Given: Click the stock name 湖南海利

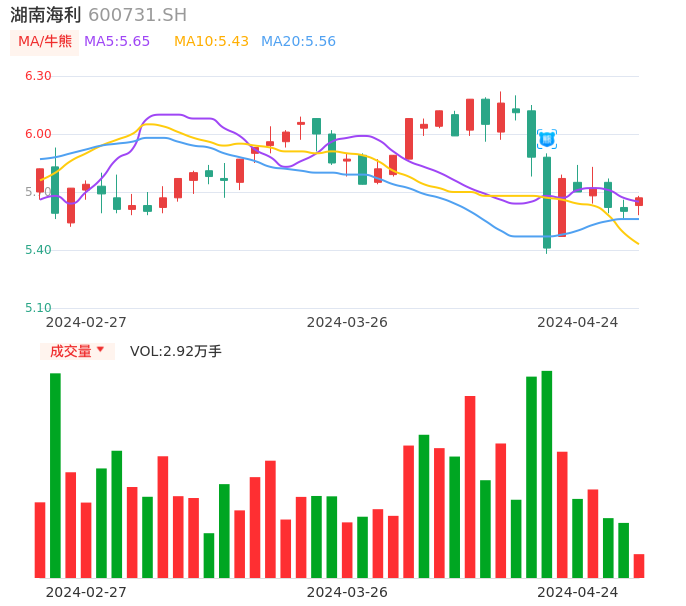Looking at the screenshot, I should (46, 15).
